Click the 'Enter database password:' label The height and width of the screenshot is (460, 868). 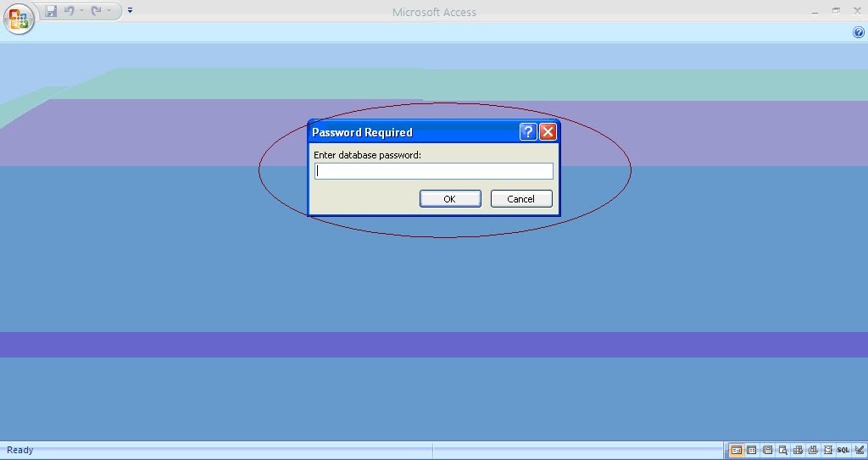(x=368, y=155)
